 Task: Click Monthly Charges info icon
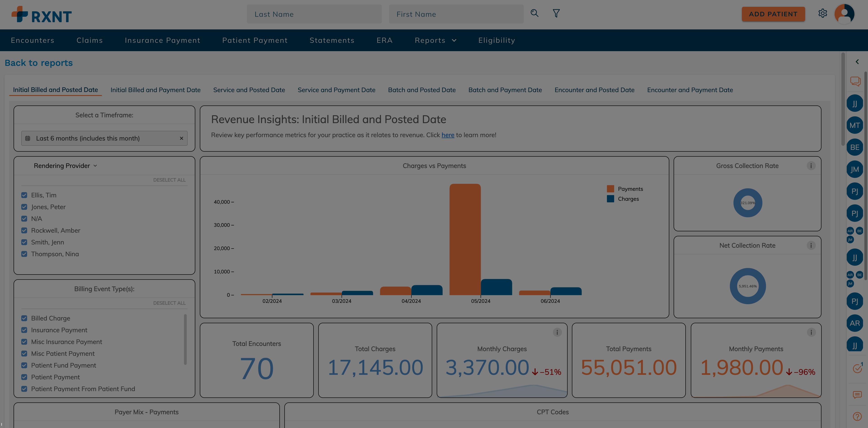[x=557, y=332]
